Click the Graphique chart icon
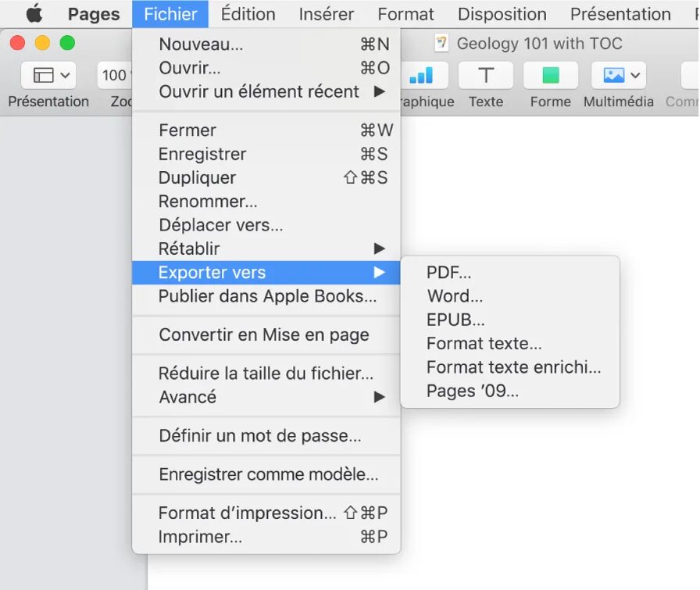 (x=422, y=76)
